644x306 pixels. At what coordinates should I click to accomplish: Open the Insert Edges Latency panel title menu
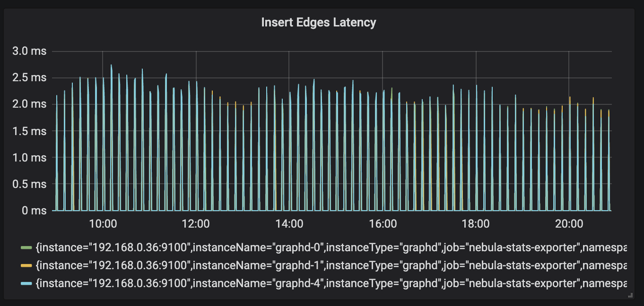pos(319,22)
